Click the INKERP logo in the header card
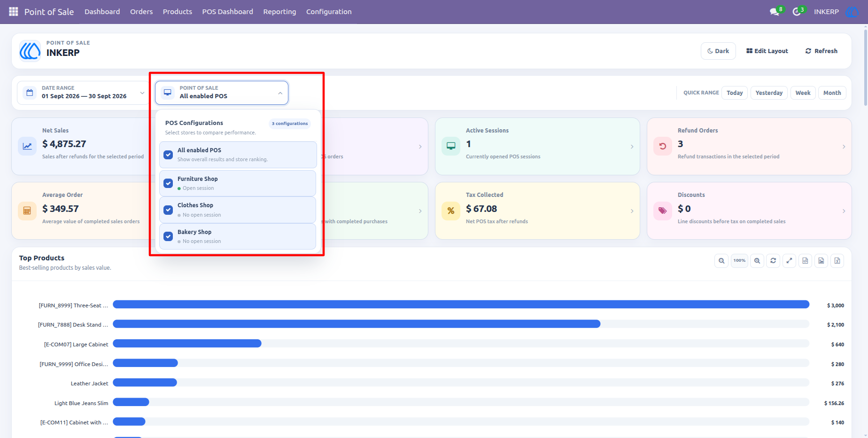 pyautogui.click(x=30, y=51)
